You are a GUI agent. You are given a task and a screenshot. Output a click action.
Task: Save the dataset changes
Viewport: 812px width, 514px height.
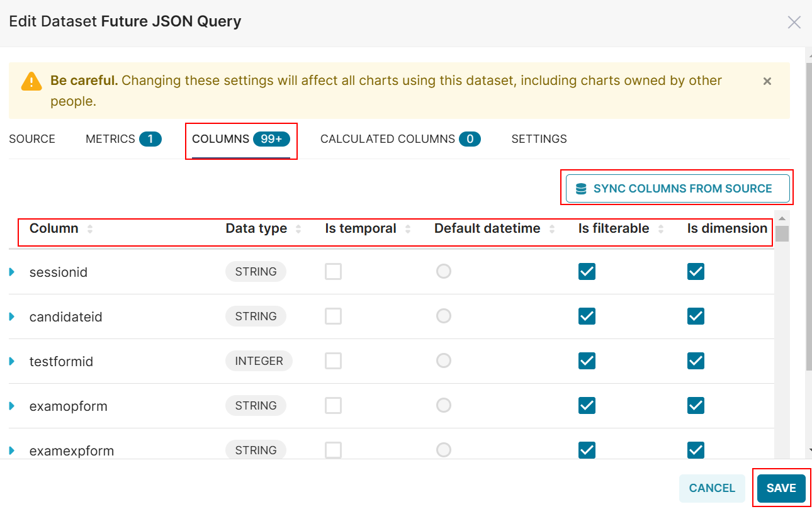click(781, 488)
